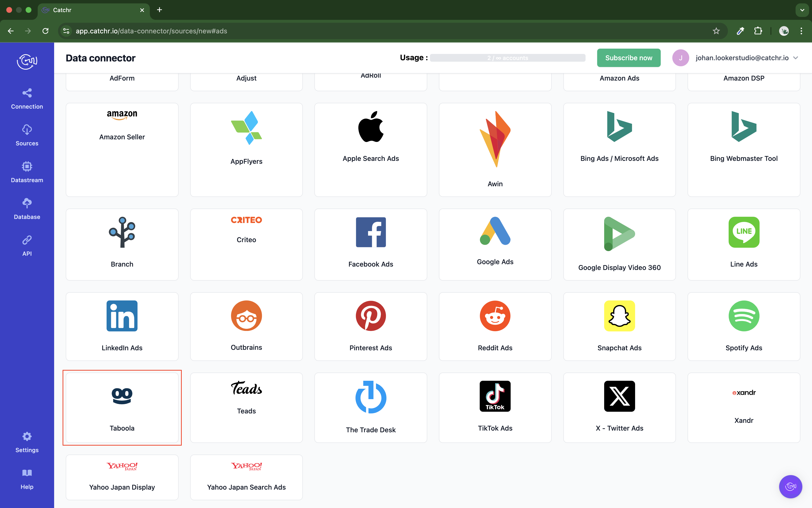Pick the Outbrains orange icon
Screen dimensions: 812x508
coord(246,315)
